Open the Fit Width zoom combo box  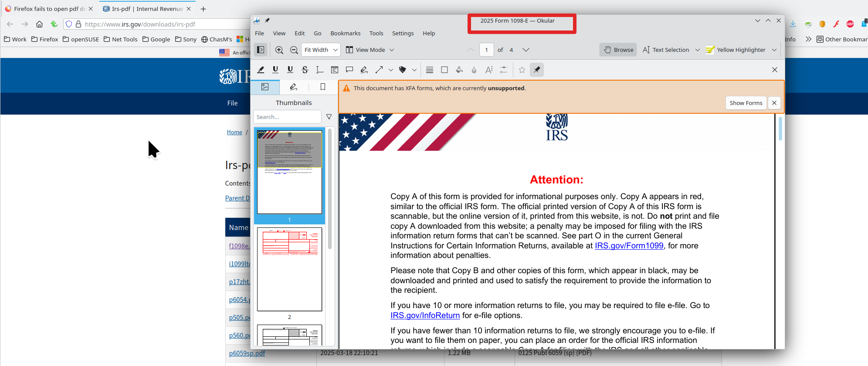point(321,50)
